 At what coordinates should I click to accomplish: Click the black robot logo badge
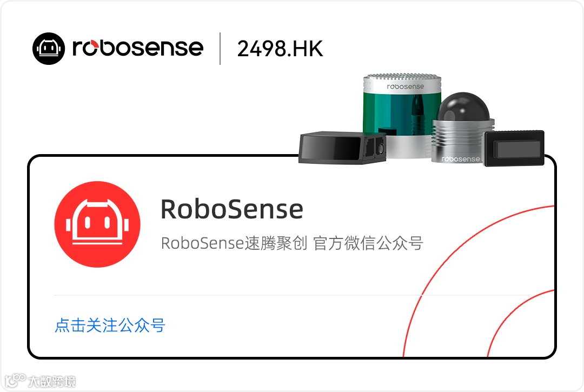pyautogui.click(x=49, y=49)
